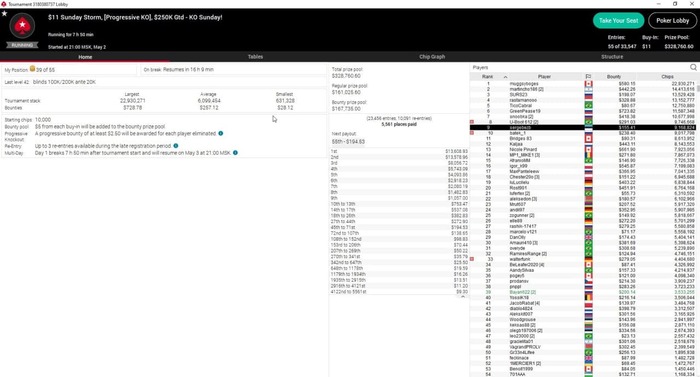Image resolution: width=700 pixels, height=377 pixels.
Task: Click the flag icon in the rank 40 row
Action: (x=588, y=297)
